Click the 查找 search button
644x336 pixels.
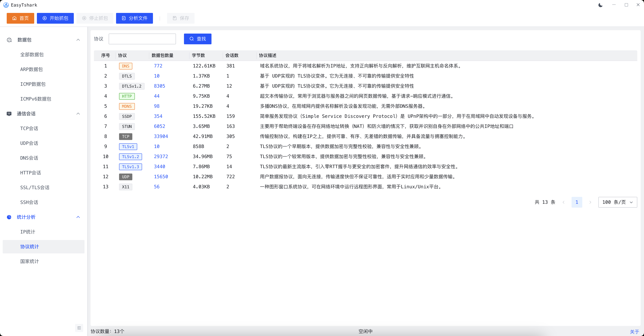tap(198, 39)
